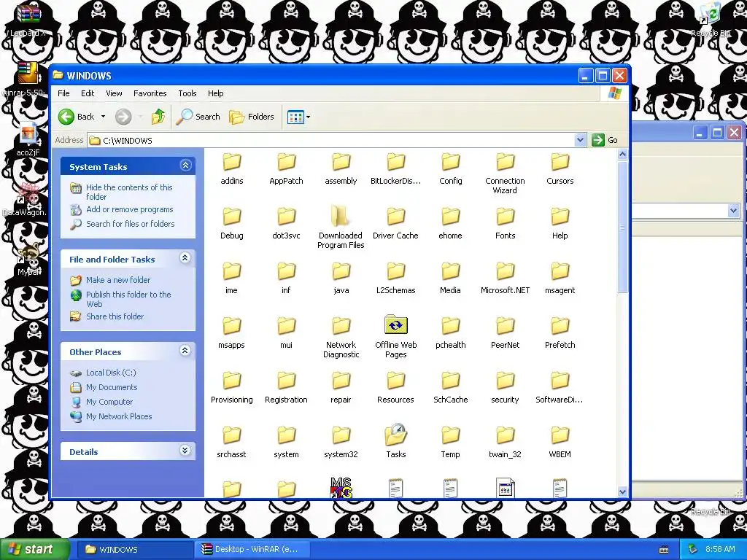
Task: Click the WINDOWS taskbar button
Action: click(x=136, y=550)
